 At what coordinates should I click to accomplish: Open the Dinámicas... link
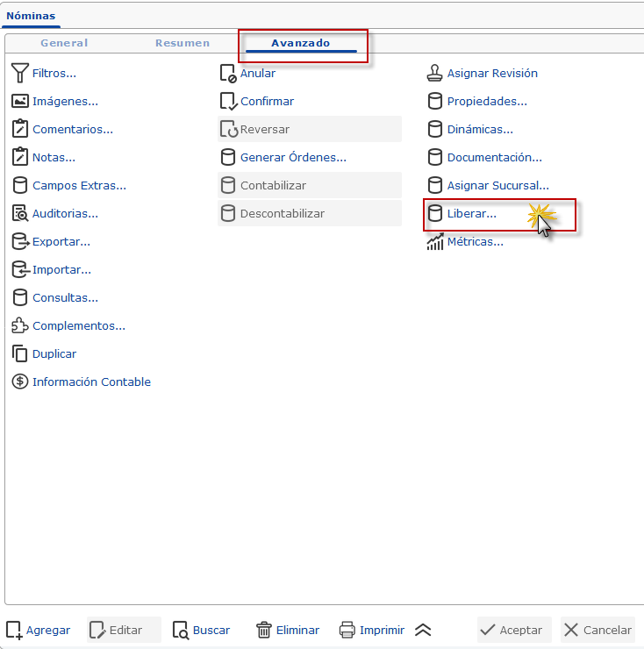pos(480,129)
